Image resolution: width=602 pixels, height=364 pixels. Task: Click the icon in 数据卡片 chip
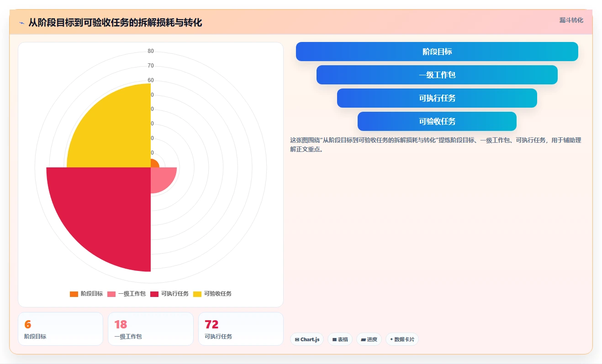click(391, 339)
